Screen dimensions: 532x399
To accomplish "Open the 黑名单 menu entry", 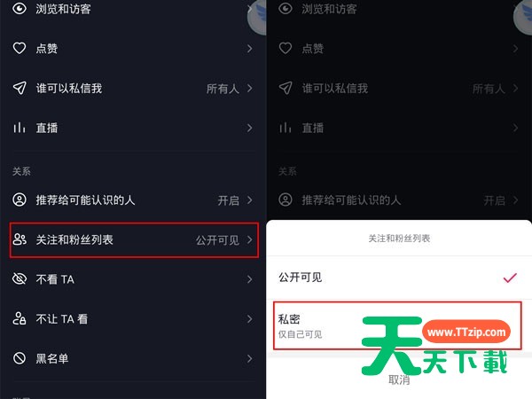I will (133, 358).
